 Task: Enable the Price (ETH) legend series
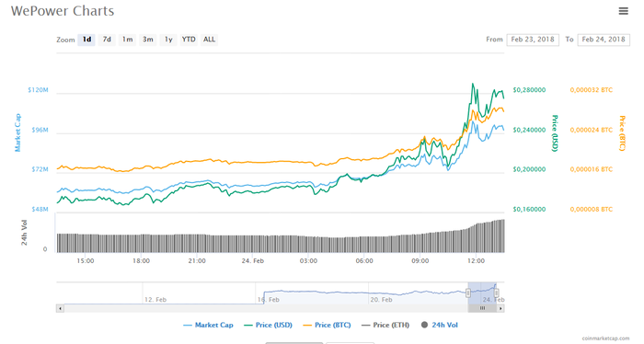coord(385,325)
